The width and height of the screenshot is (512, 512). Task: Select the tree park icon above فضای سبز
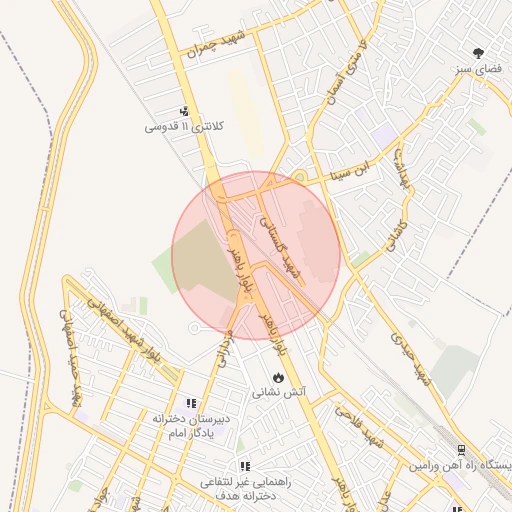[478, 53]
